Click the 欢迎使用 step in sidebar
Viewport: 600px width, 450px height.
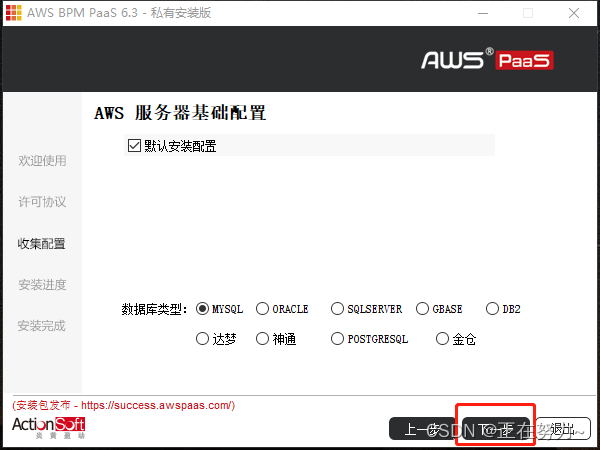coord(42,161)
